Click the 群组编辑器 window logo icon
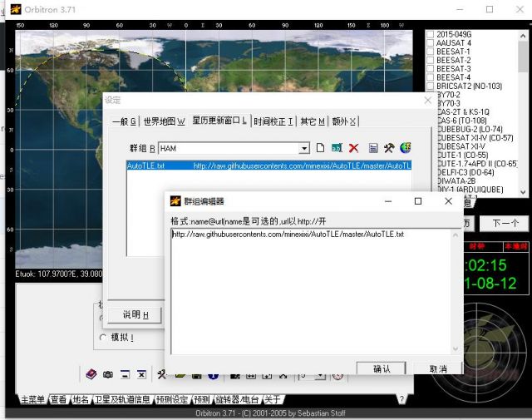This screenshot has width=532, height=420. point(175,201)
